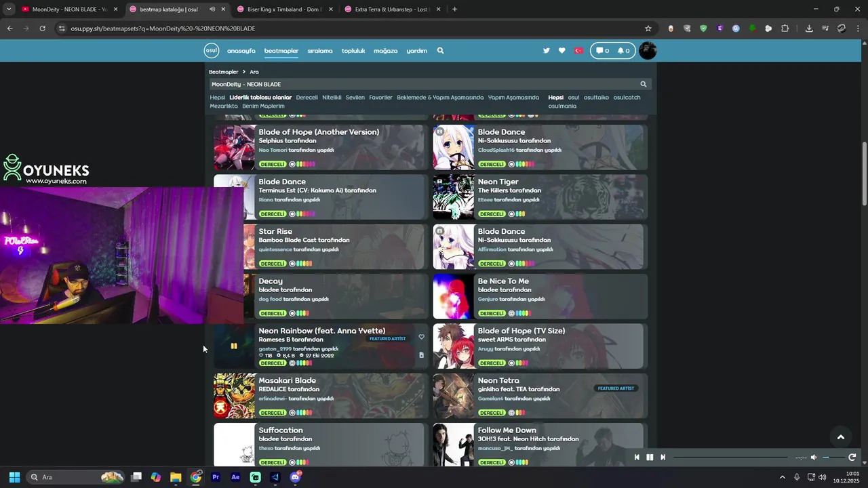Select osu!mania game mode filter
This screenshot has width=868, height=488.
562,106
